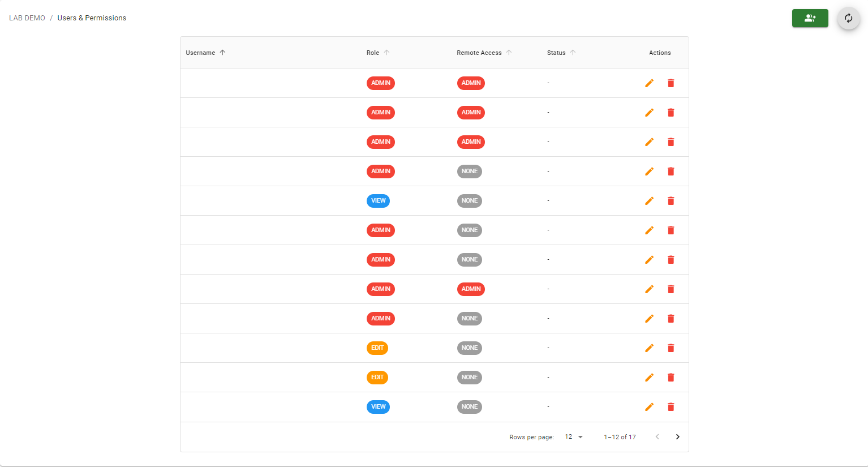Edit the user in the first VIEW role row
The image size is (868, 467).
click(649, 201)
